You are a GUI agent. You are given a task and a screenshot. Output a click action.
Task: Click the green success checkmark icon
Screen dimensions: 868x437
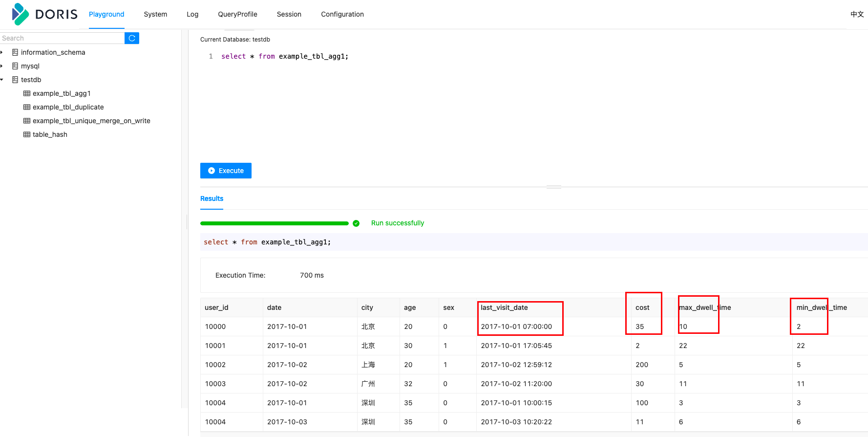[356, 223]
